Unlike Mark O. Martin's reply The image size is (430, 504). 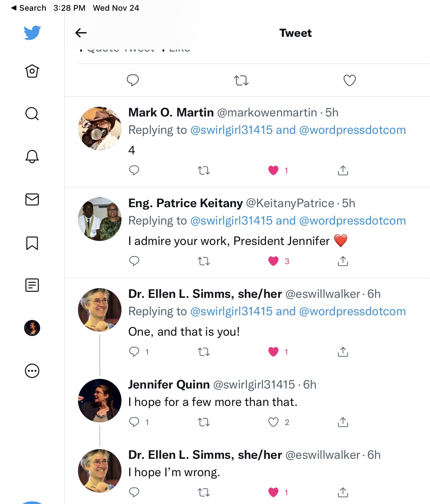coord(273,171)
